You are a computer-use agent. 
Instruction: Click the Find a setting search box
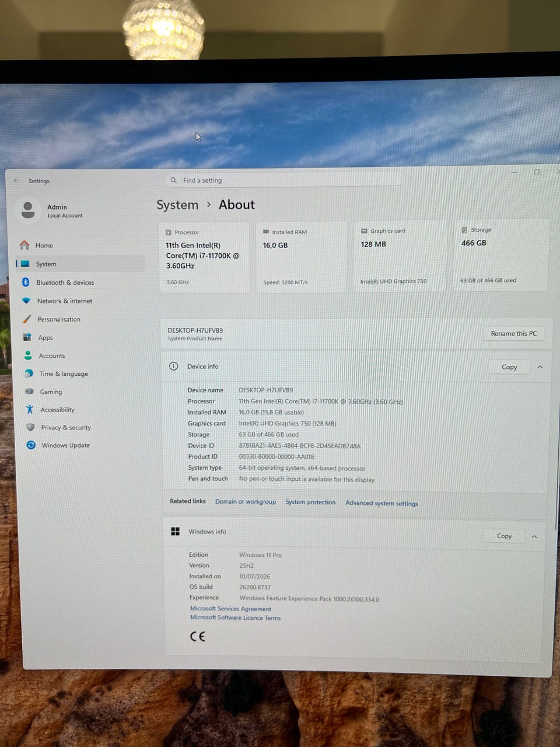pyautogui.click(x=284, y=180)
